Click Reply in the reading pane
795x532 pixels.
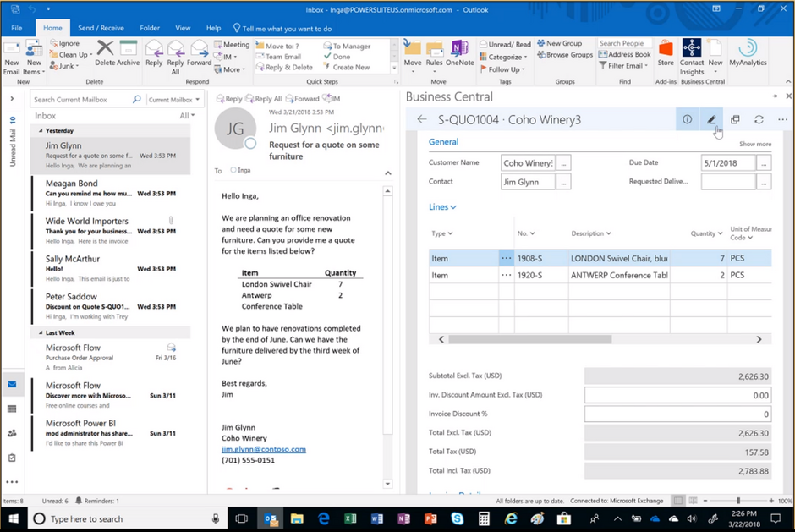(x=230, y=99)
